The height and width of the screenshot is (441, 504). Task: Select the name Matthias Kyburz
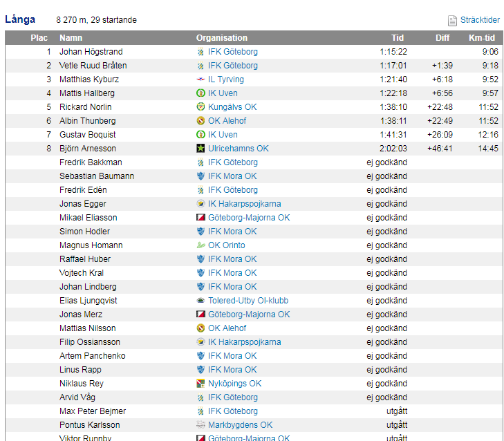click(x=89, y=79)
